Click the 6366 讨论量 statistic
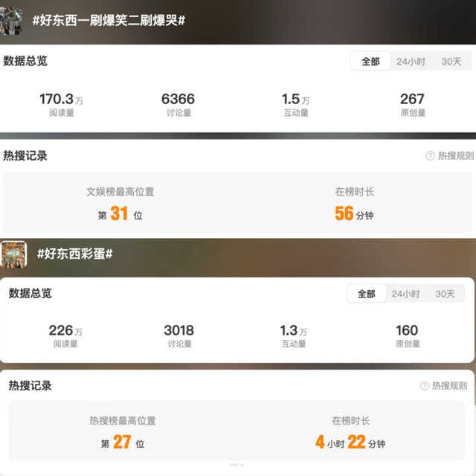Screen dimensions: 476x476 [178, 105]
